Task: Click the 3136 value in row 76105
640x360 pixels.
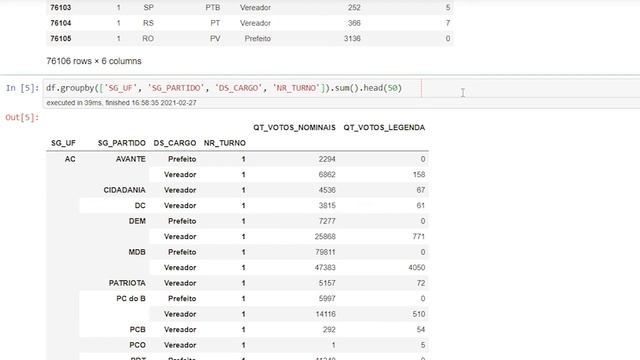Action: (352, 39)
